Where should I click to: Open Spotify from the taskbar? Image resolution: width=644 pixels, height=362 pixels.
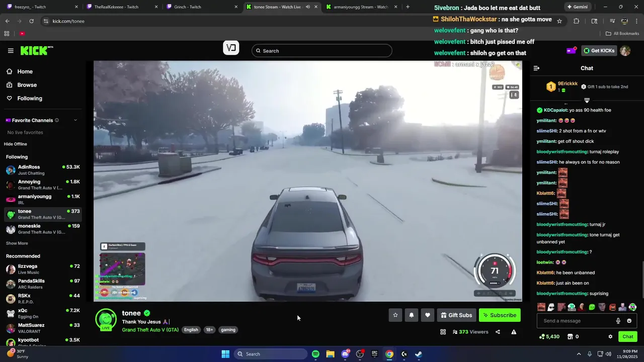pos(315,354)
